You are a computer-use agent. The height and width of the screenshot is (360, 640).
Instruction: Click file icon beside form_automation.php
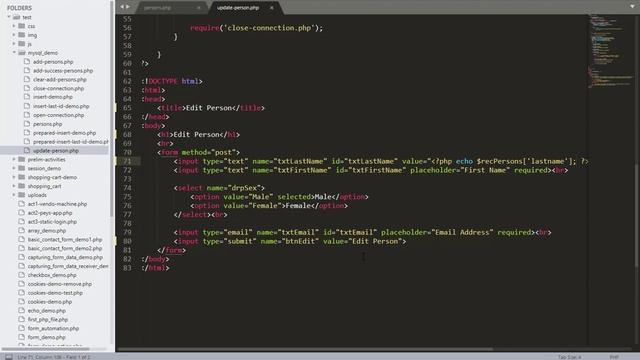[x=22, y=328]
